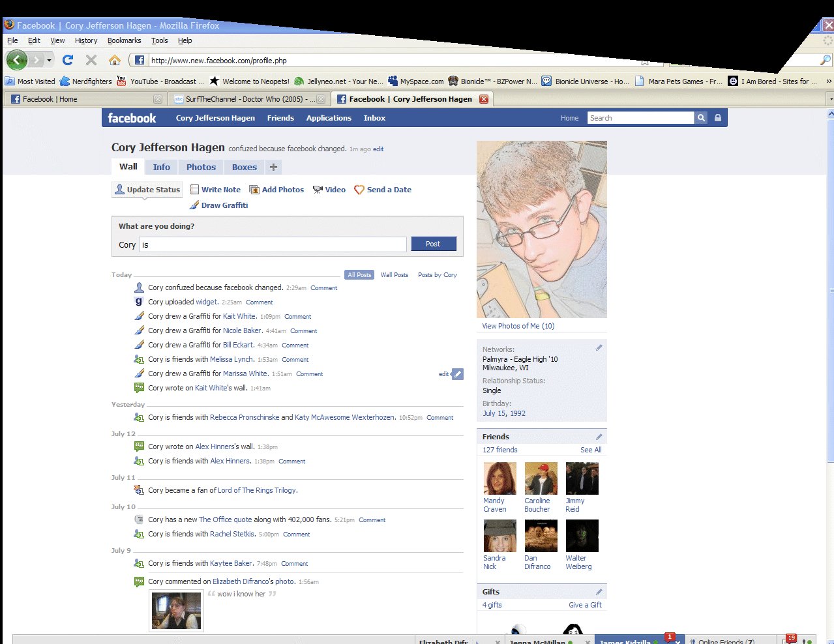Select the Video upload icon
Image resolution: width=834 pixels, height=644 pixels.
(x=317, y=189)
